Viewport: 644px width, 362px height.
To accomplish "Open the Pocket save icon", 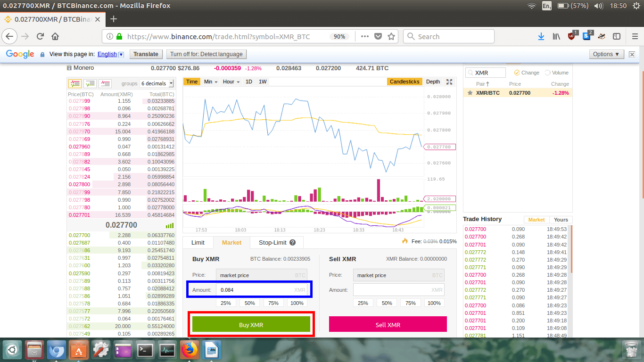I will click(378, 36).
